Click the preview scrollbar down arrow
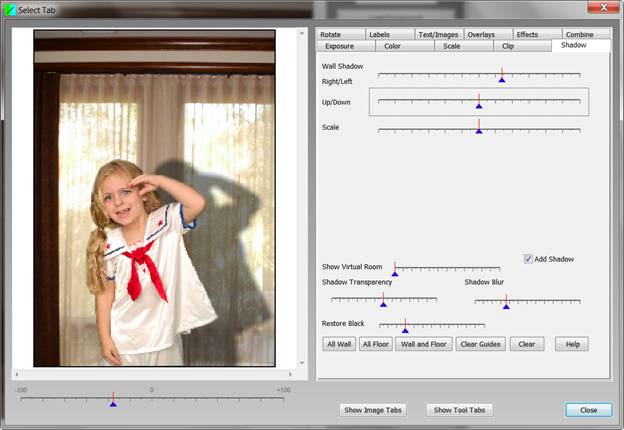624x430 pixels. tap(303, 362)
